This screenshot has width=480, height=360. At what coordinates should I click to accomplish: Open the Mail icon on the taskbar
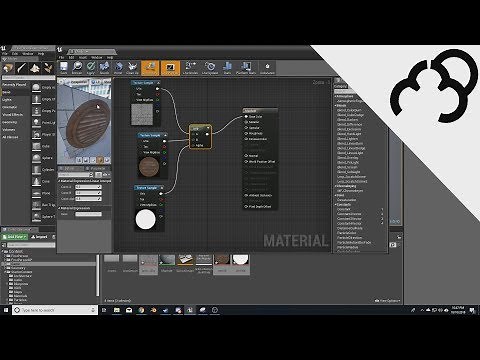pos(129,310)
